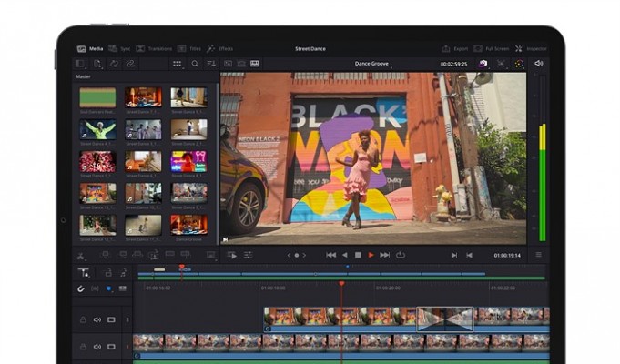Viewport: 620px width, 364px height.
Task: Open the split clip scissors tool
Action: (x=81, y=256)
